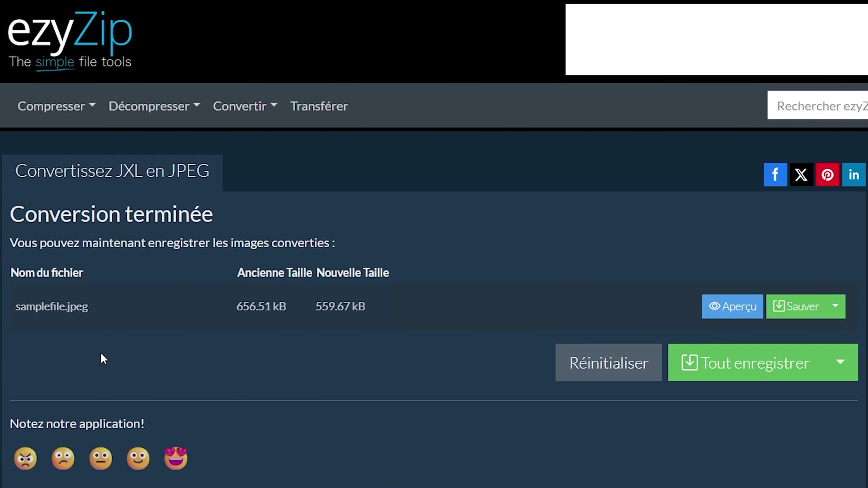Image resolution: width=868 pixels, height=488 pixels.
Task: Click the Réinitialiser button
Action: tap(609, 362)
